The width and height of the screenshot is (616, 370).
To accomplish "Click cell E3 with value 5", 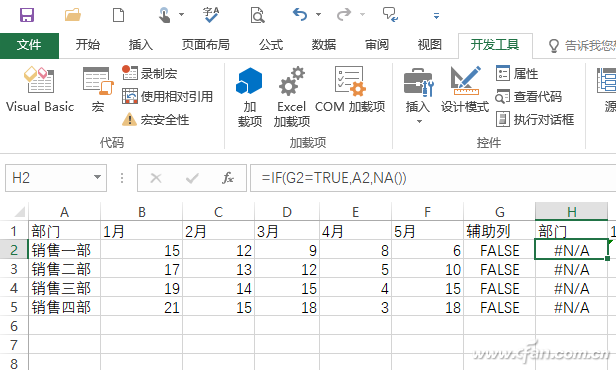I will pos(356,269).
